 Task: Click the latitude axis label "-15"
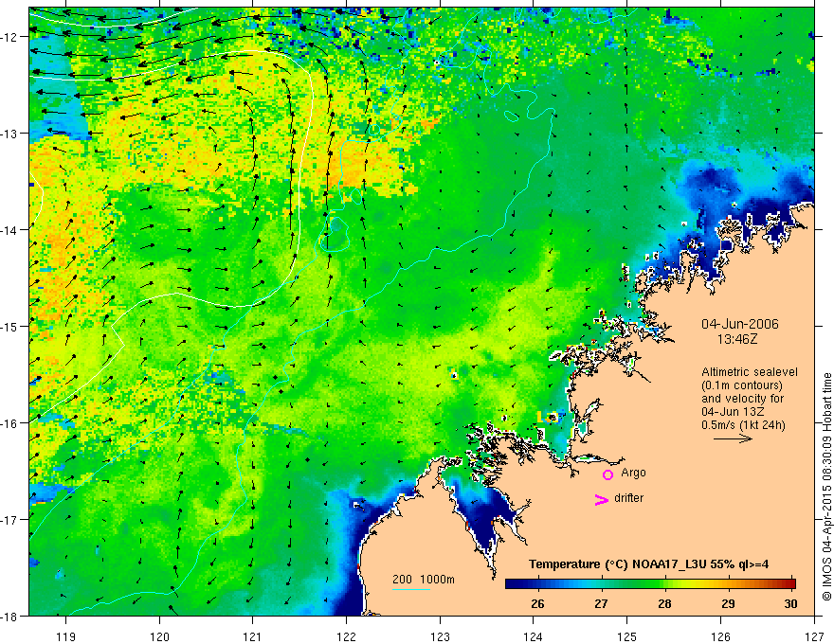(x=10, y=326)
